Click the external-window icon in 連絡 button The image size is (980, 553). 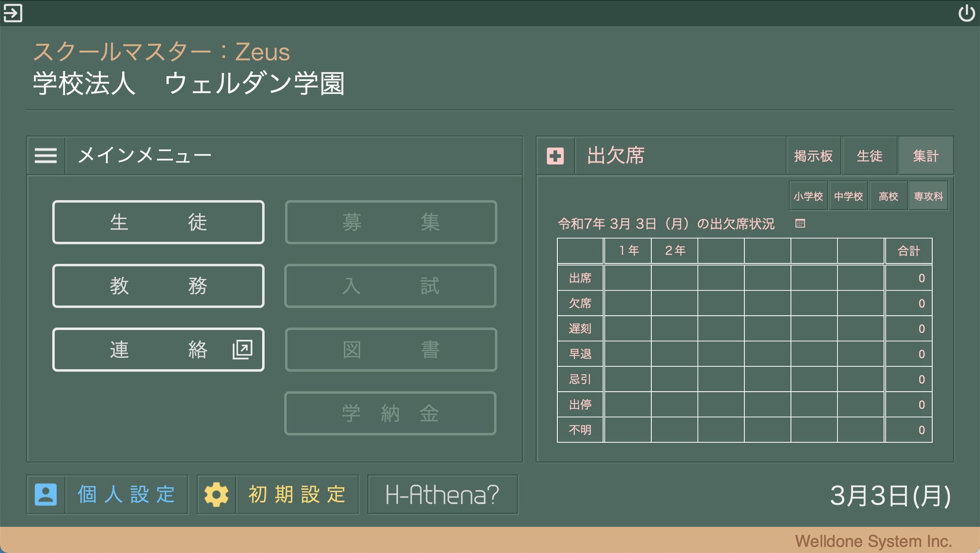242,349
